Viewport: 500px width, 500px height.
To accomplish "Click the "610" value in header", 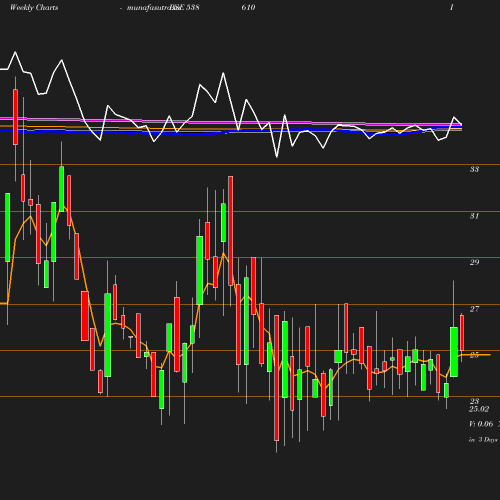I will 248,7.
